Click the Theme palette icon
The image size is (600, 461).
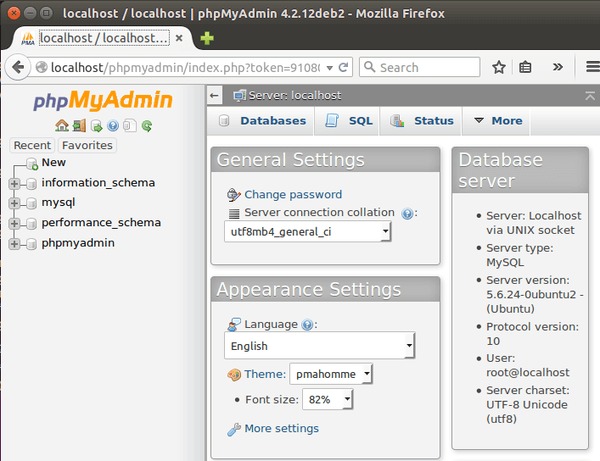pos(234,375)
